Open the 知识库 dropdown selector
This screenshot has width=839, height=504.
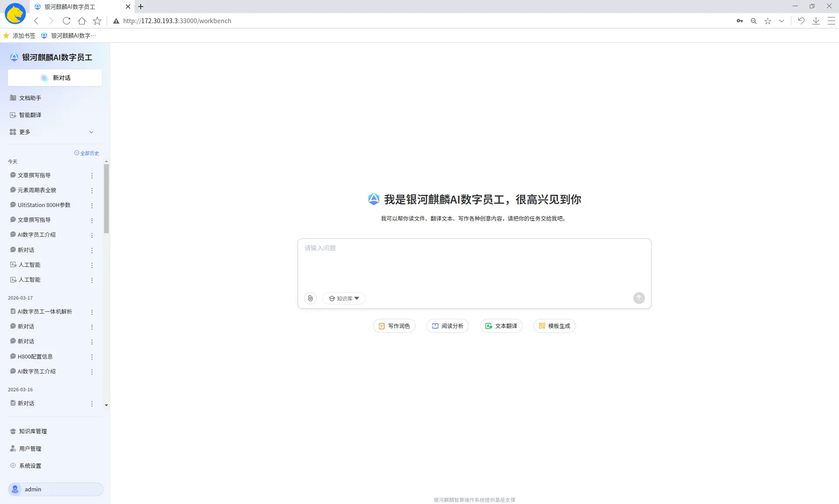coord(344,298)
